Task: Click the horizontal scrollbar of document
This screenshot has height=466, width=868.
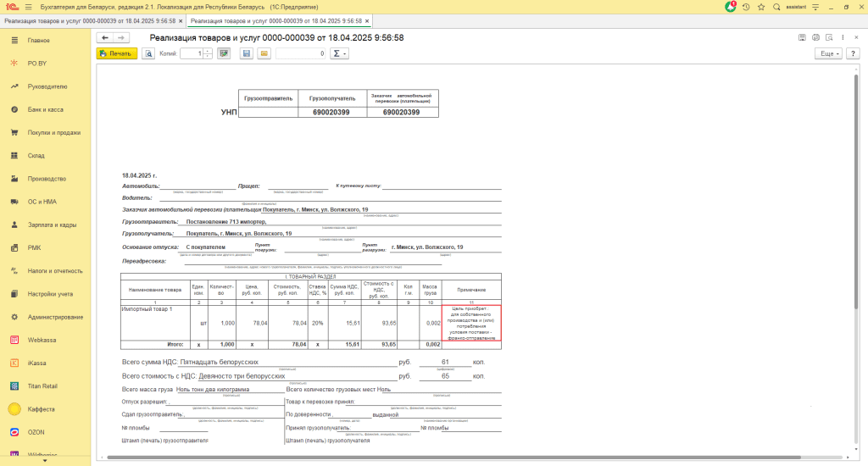Action: click(454, 458)
